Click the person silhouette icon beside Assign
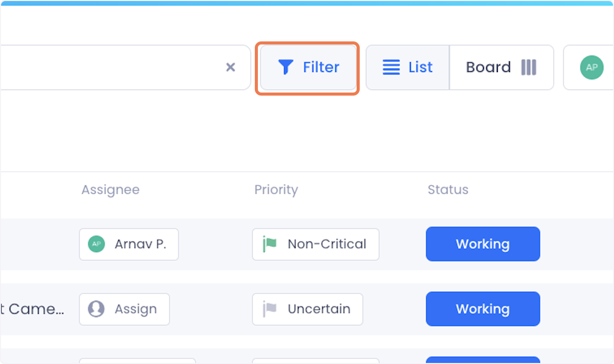Screen dimensions: 614x364 (96, 309)
